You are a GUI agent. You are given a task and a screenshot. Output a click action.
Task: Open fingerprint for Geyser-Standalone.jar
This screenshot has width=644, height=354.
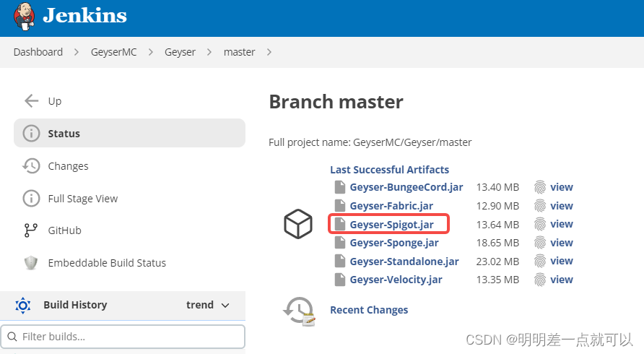tap(540, 261)
